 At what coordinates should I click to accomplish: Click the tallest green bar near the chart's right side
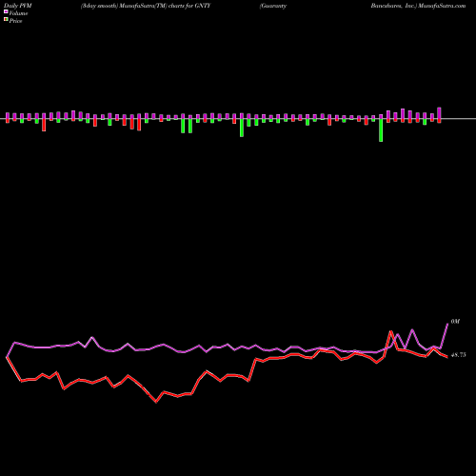pos(381,130)
